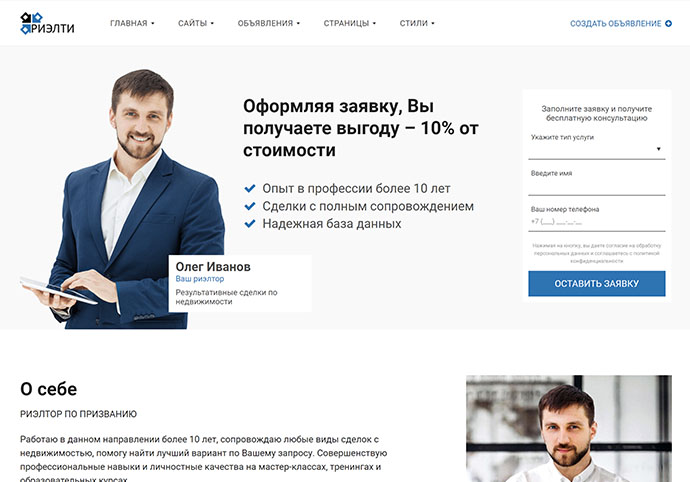
Task: Expand the Сайты menu arrow
Action: click(212, 23)
